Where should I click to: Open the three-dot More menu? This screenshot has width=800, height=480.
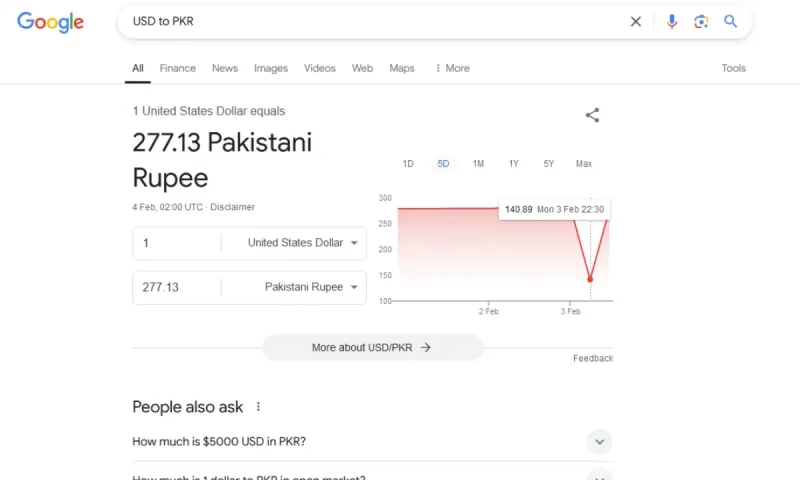pyautogui.click(x=452, y=68)
